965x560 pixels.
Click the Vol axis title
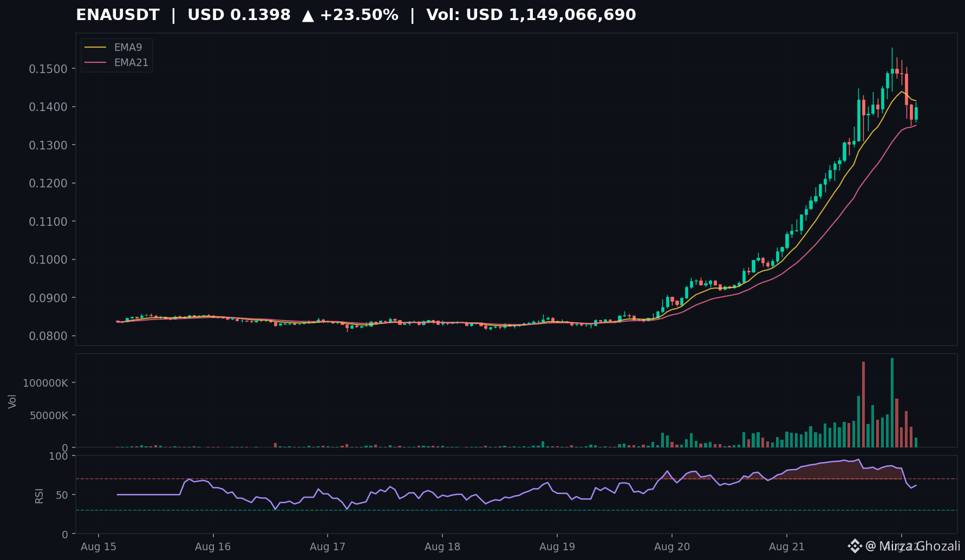click(x=12, y=401)
